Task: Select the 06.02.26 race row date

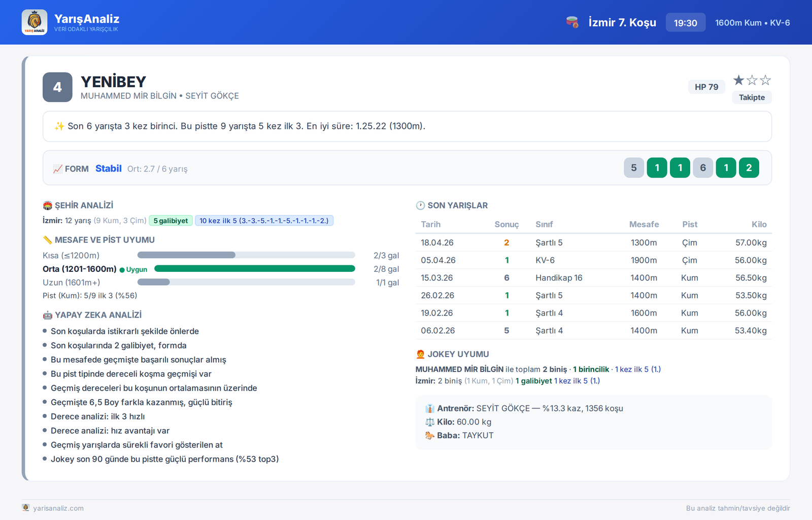Action: (437, 331)
